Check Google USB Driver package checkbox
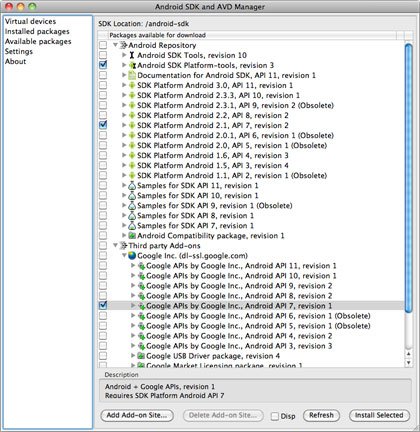The width and height of the screenshot is (420, 432). click(x=103, y=356)
